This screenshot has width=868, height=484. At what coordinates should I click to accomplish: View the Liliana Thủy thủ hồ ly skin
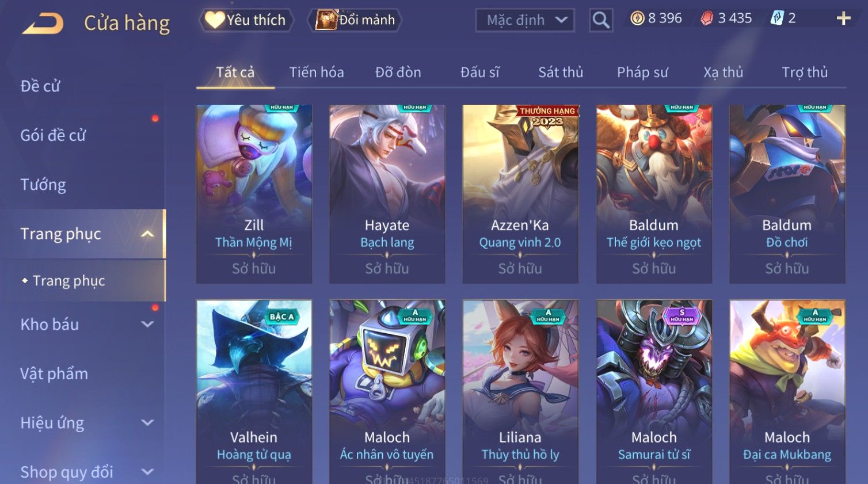pos(520,391)
